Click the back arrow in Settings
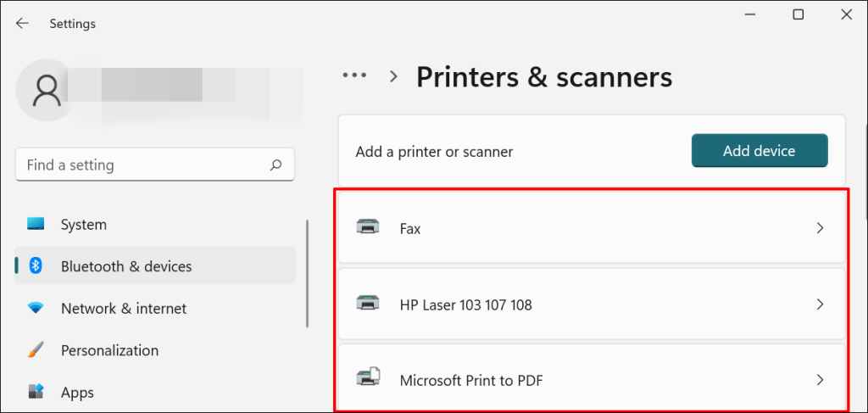The width and height of the screenshot is (868, 413). coord(22,24)
